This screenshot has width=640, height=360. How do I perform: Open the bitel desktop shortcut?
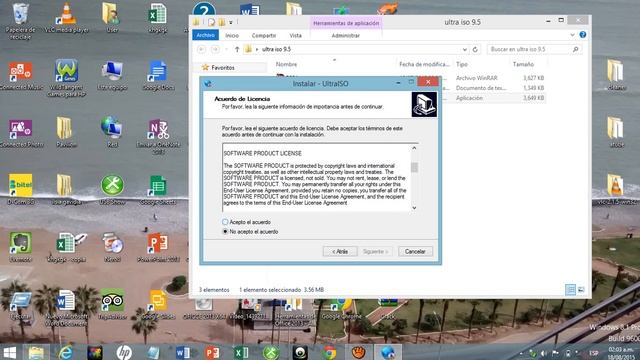click(x=20, y=189)
